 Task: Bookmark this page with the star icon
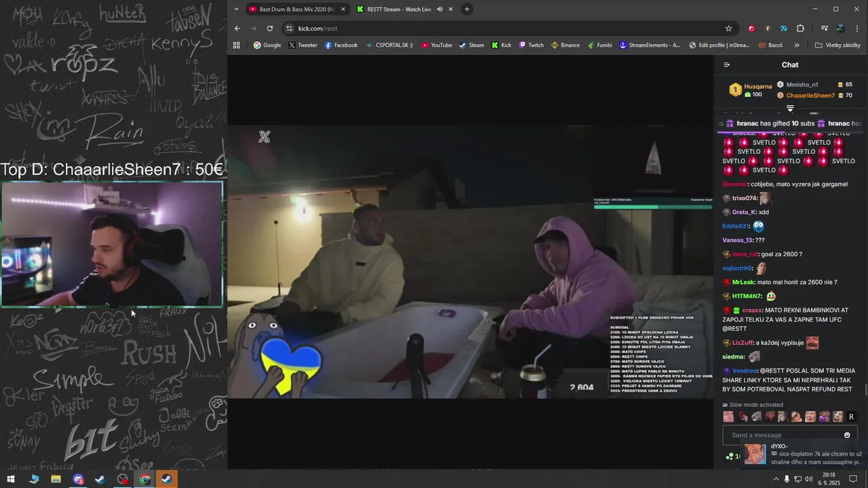(728, 28)
